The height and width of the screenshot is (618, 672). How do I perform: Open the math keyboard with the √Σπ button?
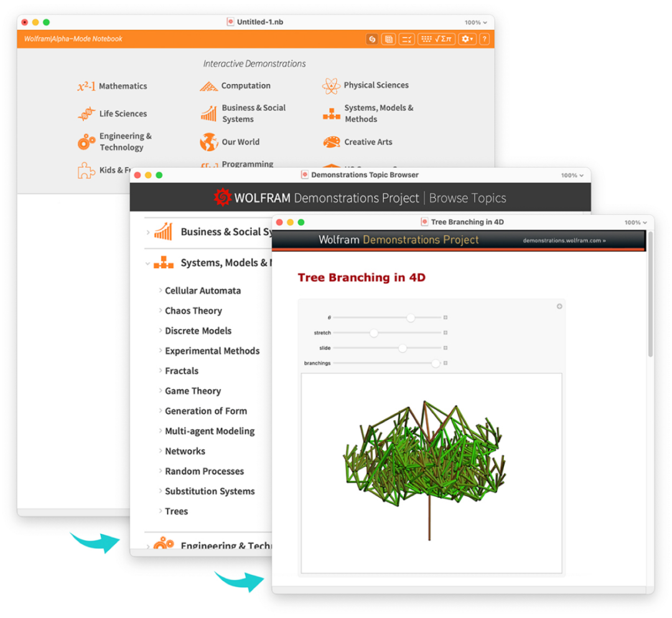436,39
